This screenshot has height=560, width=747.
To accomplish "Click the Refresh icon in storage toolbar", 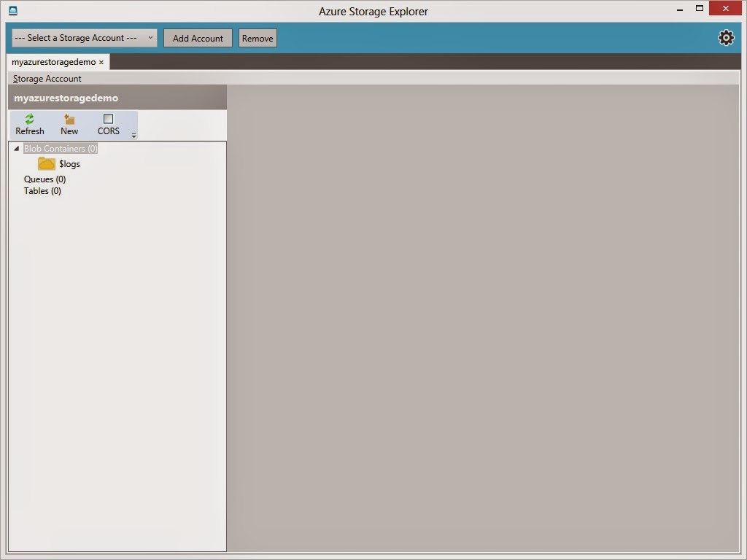I will [x=29, y=119].
